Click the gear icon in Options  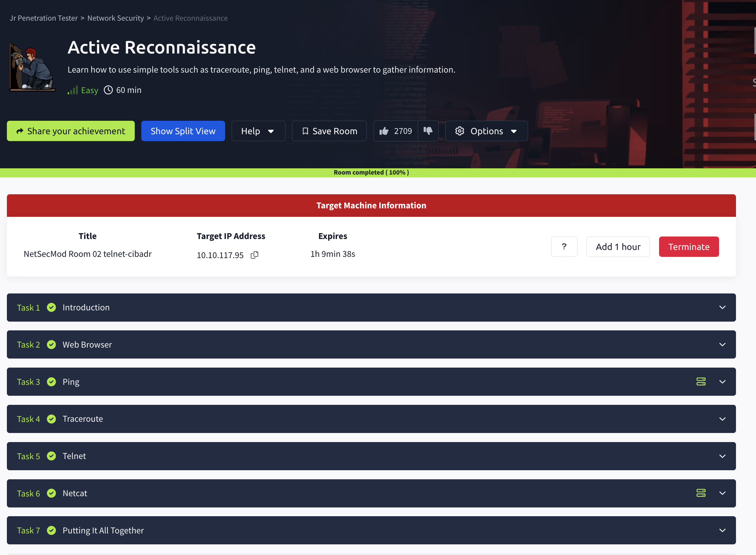[x=460, y=131]
